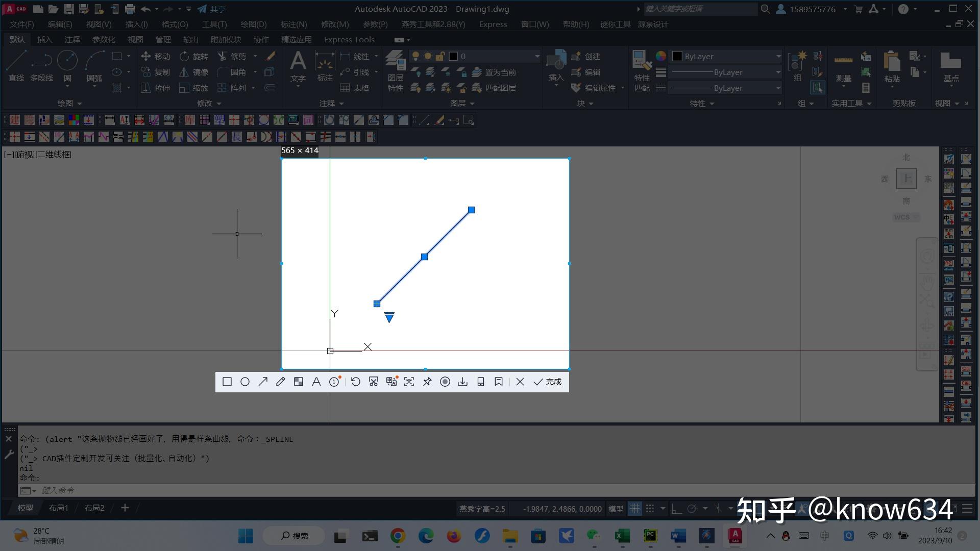Click the undo icon in screenshot toolbar
The image size is (980, 551).
tap(356, 382)
